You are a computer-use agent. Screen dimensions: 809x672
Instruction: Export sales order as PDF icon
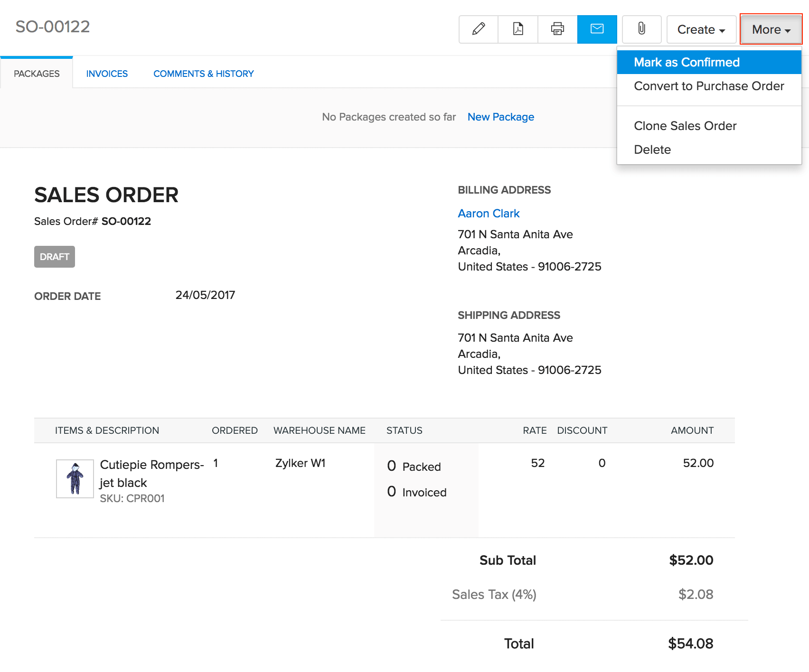click(x=518, y=29)
